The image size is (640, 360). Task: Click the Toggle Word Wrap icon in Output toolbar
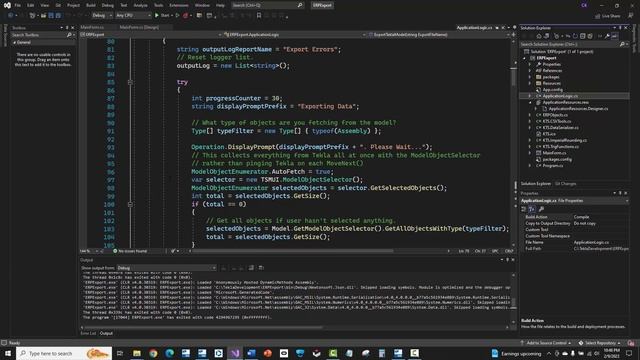click(261, 268)
